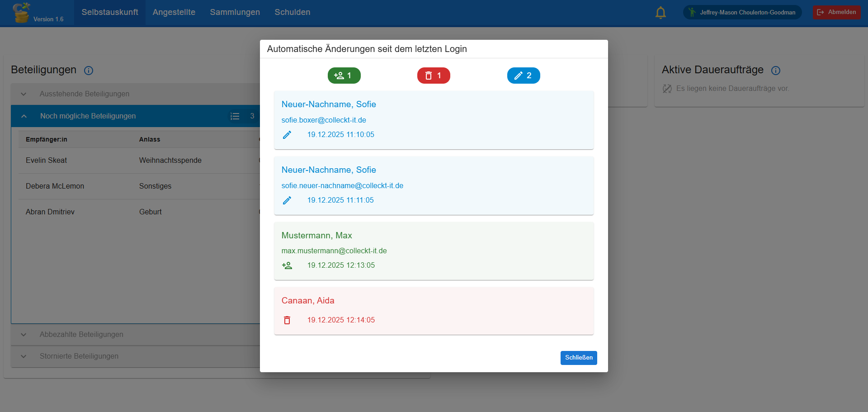Open info icon next to Aktive Daueraufträge
The width and height of the screenshot is (868, 412).
pos(776,71)
